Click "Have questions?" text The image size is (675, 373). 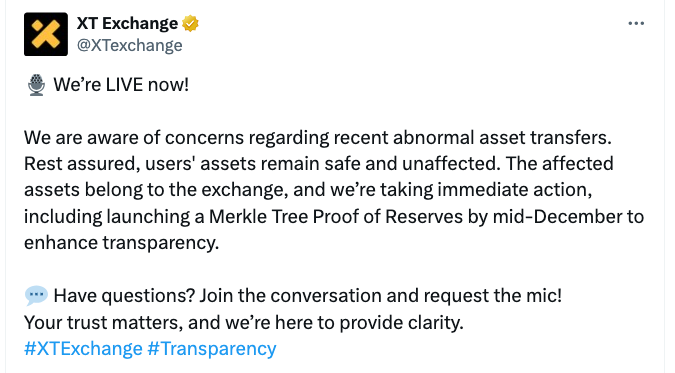pos(124,296)
